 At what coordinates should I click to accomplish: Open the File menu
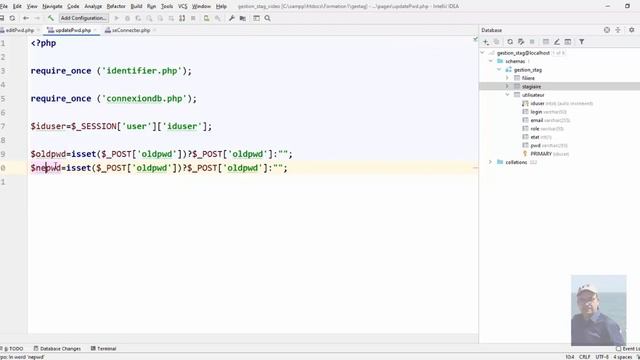pyautogui.click(x=4, y=6)
